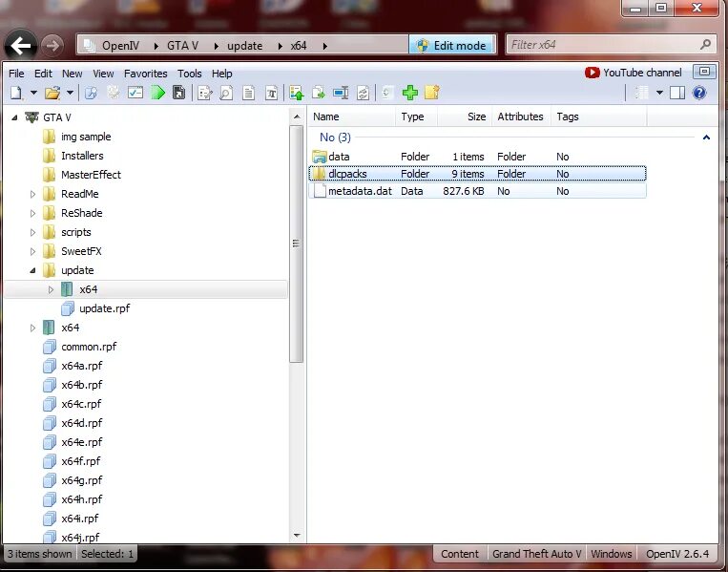Screen dimensions: 728x572
Task: Click the import with green up-arrow icon
Action: coord(296,93)
